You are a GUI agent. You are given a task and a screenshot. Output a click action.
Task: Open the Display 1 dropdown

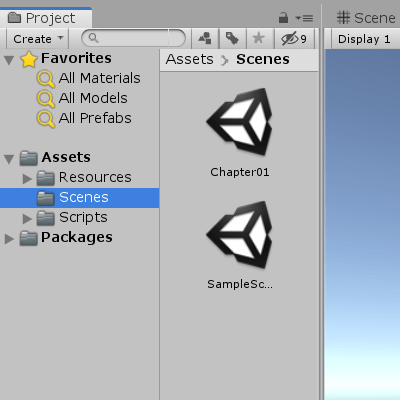pos(364,39)
